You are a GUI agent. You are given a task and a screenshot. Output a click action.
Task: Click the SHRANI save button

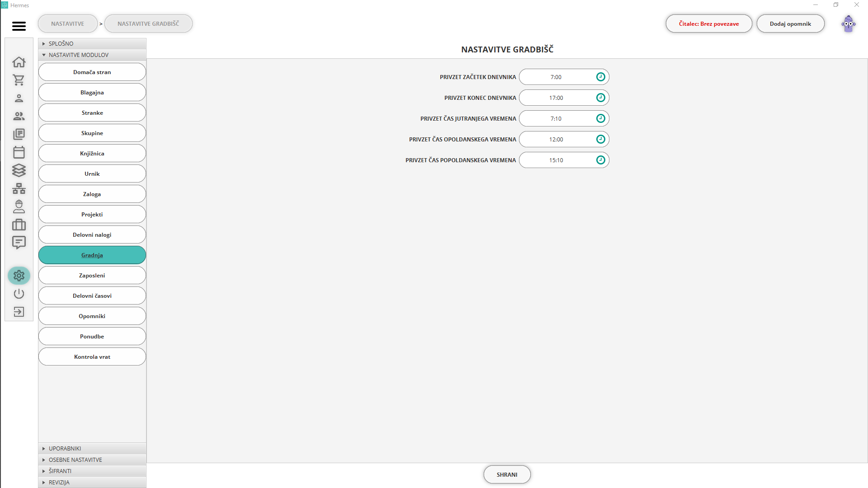click(507, 474)
